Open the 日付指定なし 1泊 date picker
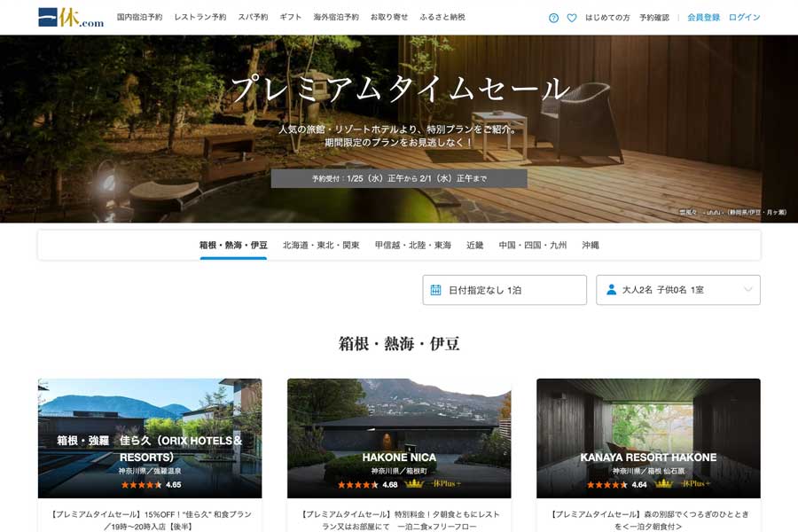The height and width of the screenshot is (532, 798). click(x=505, y=290)
